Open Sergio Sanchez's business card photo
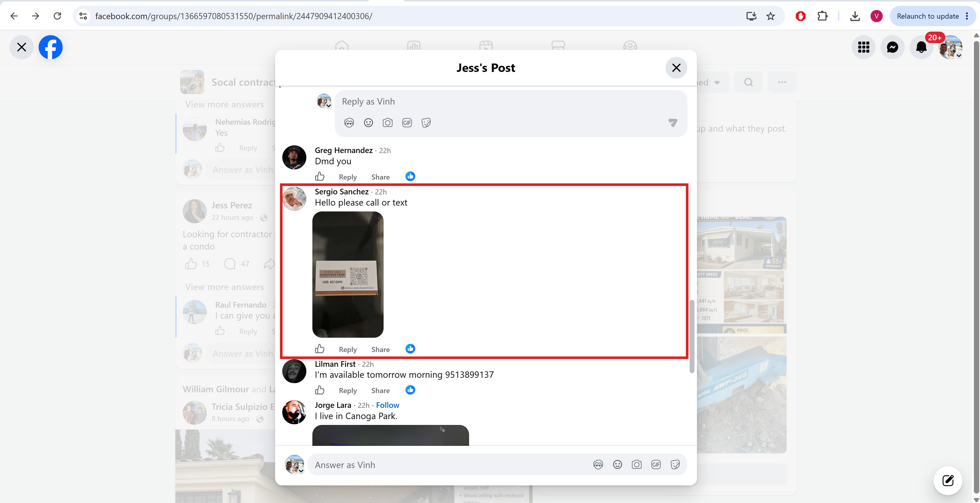The image size is (980, 503). coord(348,274)
